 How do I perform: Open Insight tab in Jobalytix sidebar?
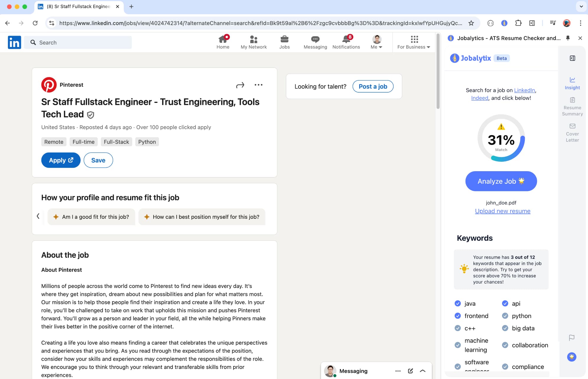tap(572, 83)
